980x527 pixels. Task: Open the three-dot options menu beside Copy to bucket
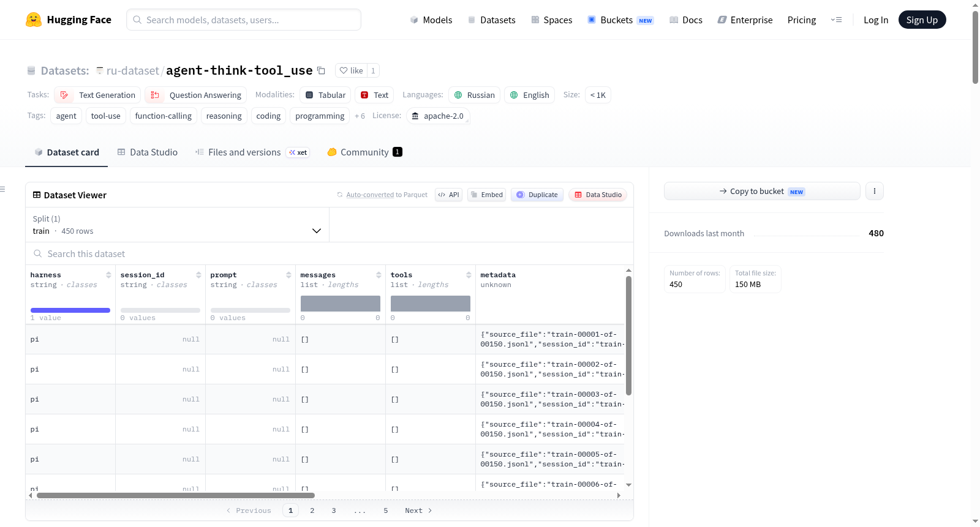(x=874, y=191)
